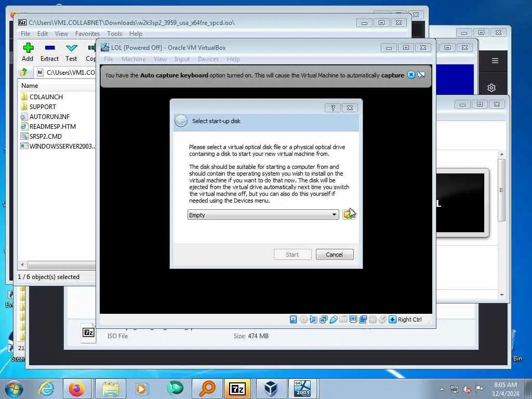
Task: Open the Edit menu in 7-Zip
Action: [x=43, y=34]
